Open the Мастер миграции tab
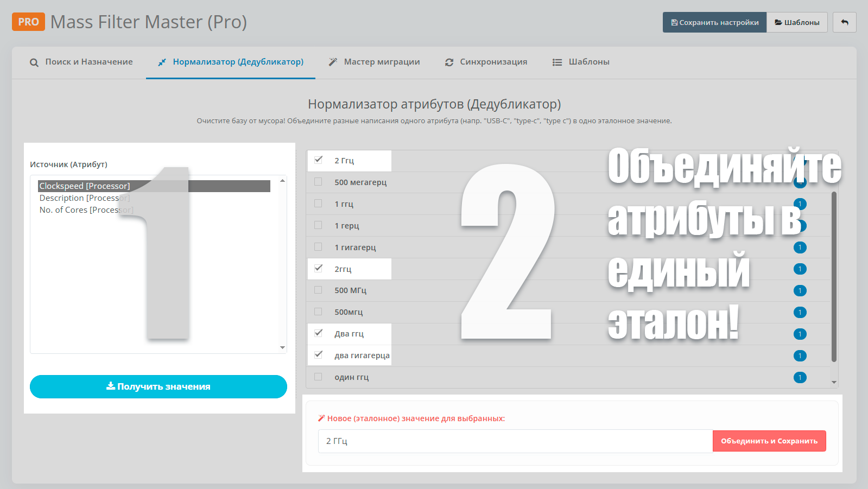The image size is (868, 489). click(374, 62)
